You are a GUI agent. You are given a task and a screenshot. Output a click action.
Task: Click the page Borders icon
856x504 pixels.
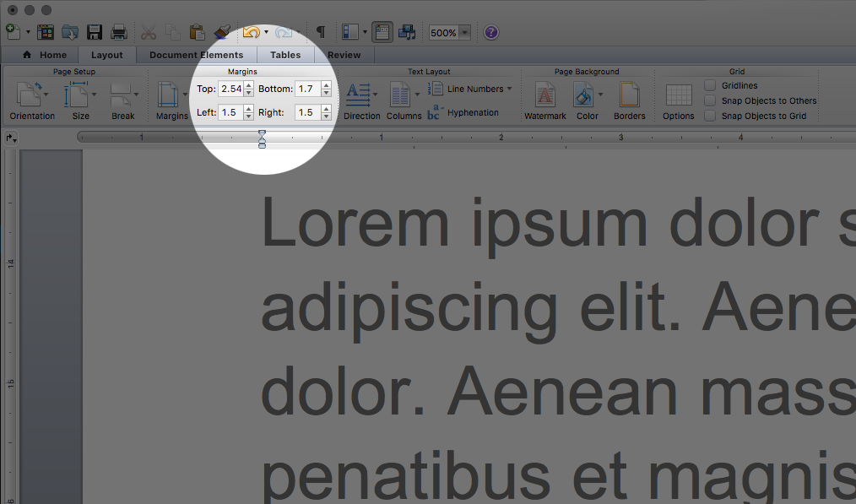(630, 95)
